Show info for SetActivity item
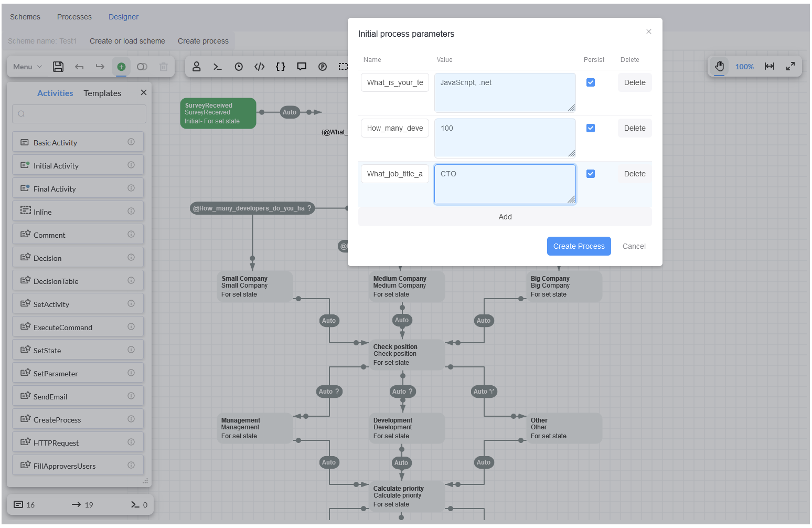Image resolution: width=812 pixels, height=528 pixels. [x=131, y=303]
